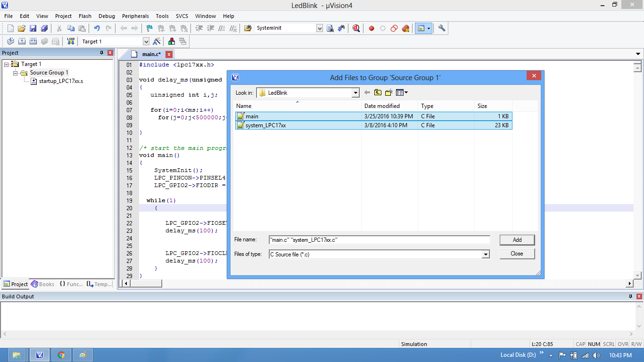Start the debug session with the magnifier-d icon
The image size is (644, 362).
pos(356,28)
